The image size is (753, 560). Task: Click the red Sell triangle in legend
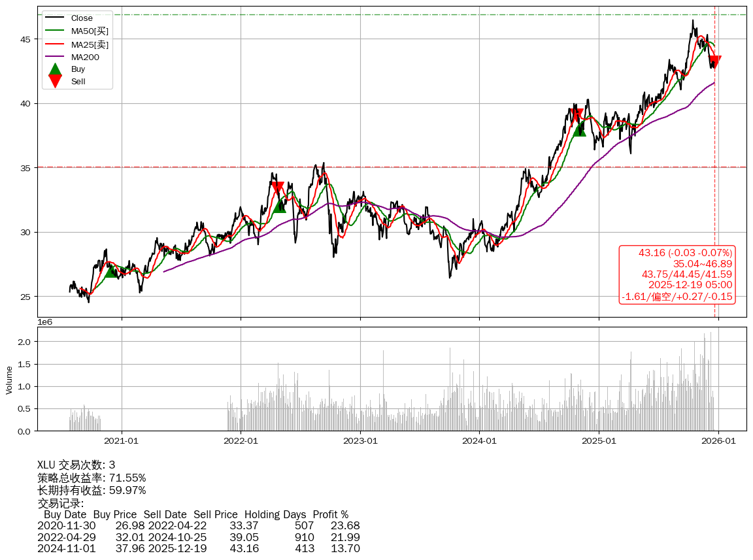[56, 81]
